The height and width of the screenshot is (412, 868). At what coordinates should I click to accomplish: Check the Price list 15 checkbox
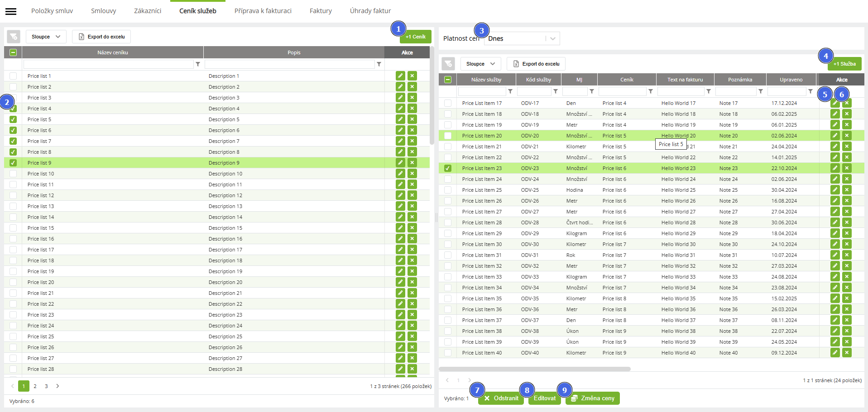coord(13,228)
